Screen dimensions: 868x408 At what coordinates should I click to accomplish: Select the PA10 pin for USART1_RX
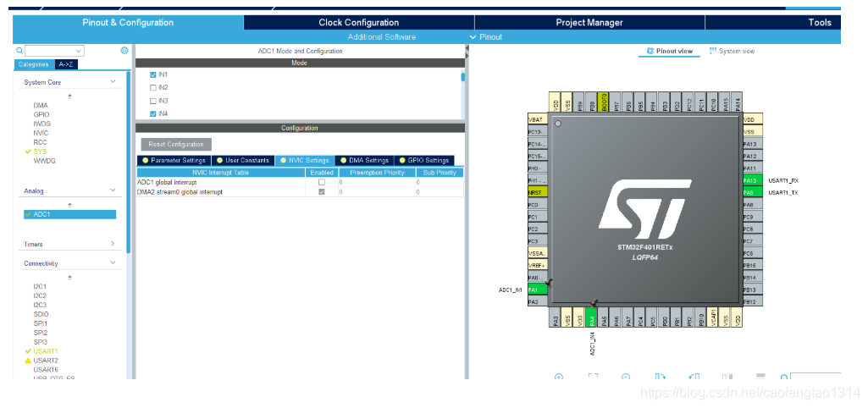(753, 180)
